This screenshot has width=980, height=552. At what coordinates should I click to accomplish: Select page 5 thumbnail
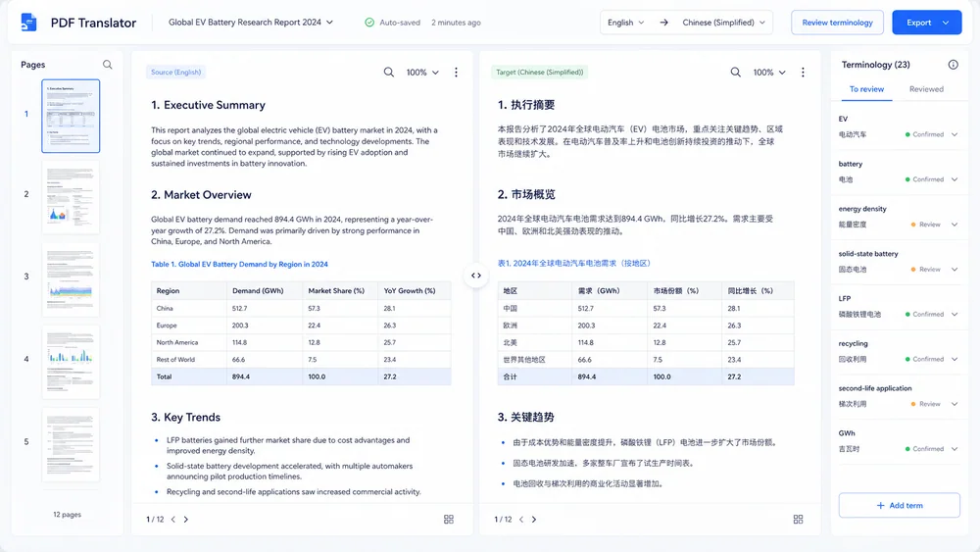[71, 444]
